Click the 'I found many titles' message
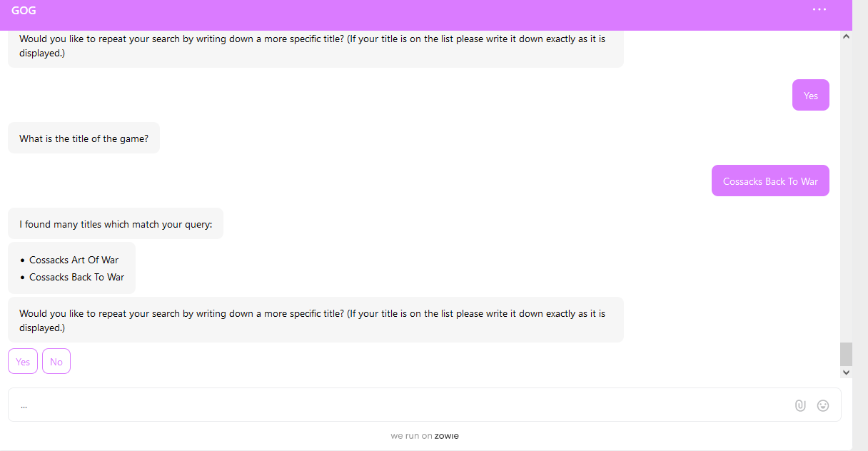The height and width of the screenshot is (451, 868). pyautogui.click(x=116, y=223)
